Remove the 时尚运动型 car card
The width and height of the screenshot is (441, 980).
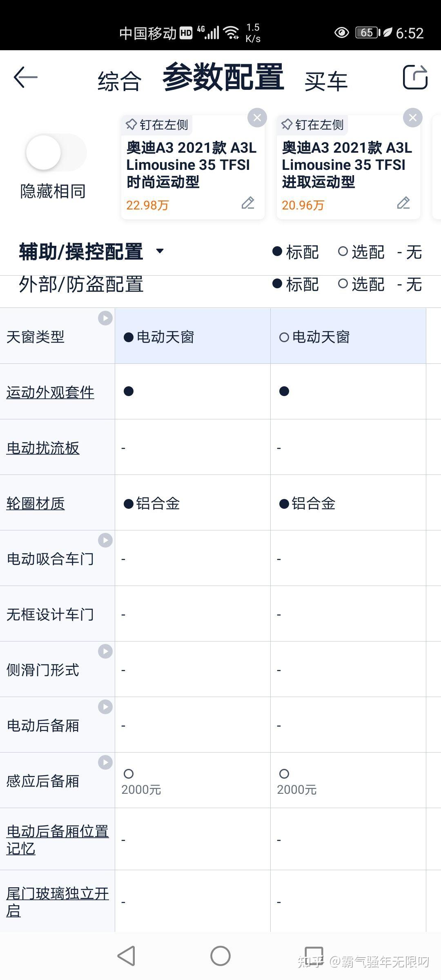(257, 118)
